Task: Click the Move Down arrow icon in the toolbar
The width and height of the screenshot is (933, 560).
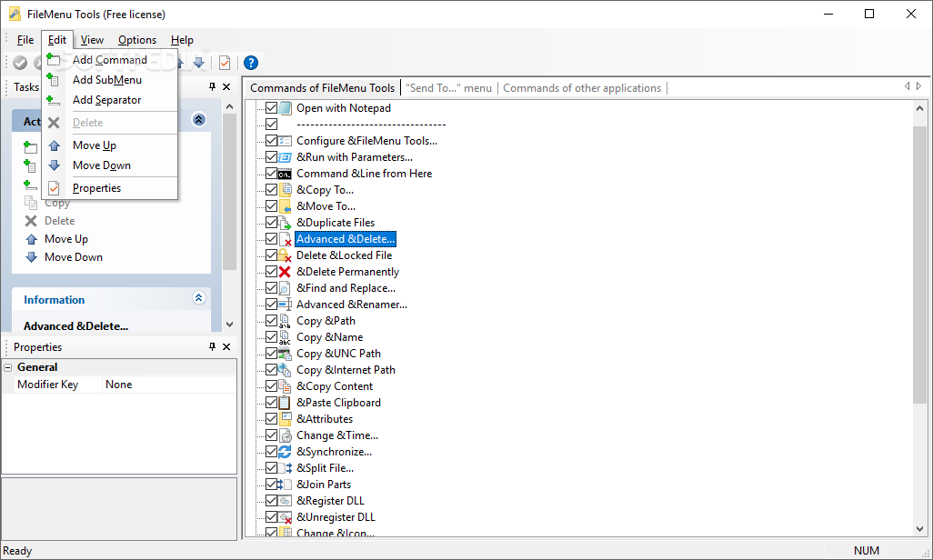Action: tap(199, 62)
